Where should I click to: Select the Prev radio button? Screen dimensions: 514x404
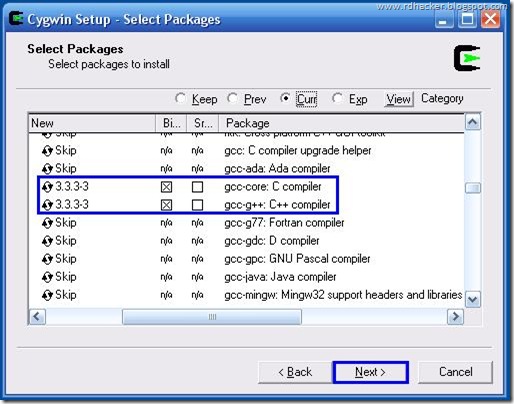pos(233,98)
